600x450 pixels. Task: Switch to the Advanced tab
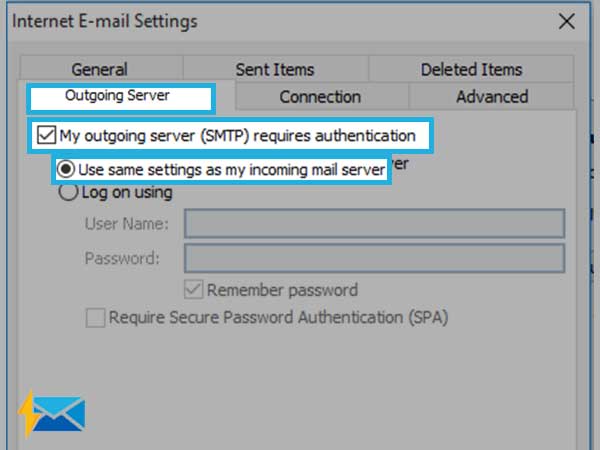[492, 97]
